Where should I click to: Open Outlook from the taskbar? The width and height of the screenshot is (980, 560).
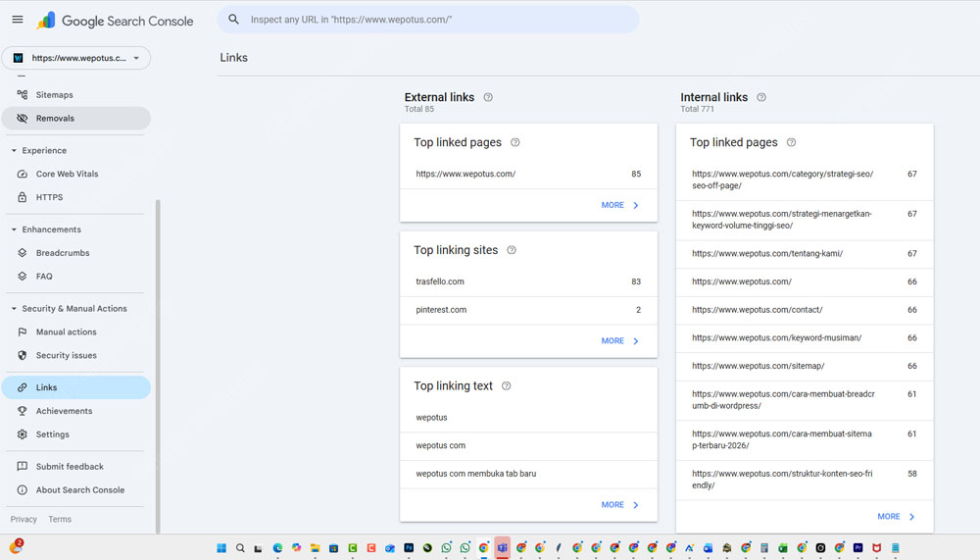(x=390, y=548)
